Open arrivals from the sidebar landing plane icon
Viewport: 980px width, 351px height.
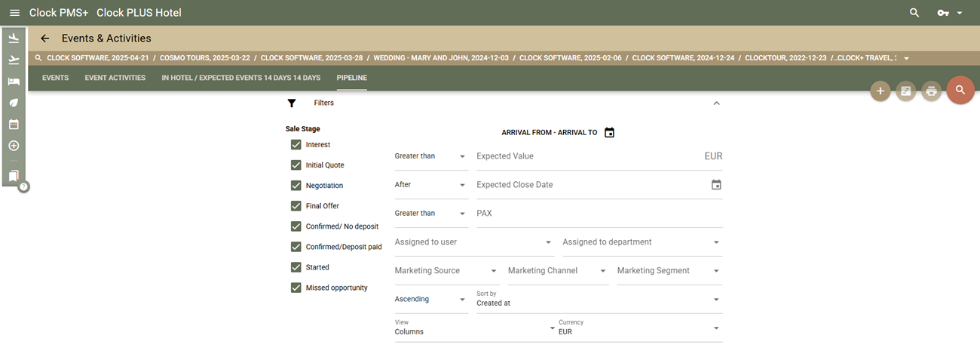click(14, 38)
